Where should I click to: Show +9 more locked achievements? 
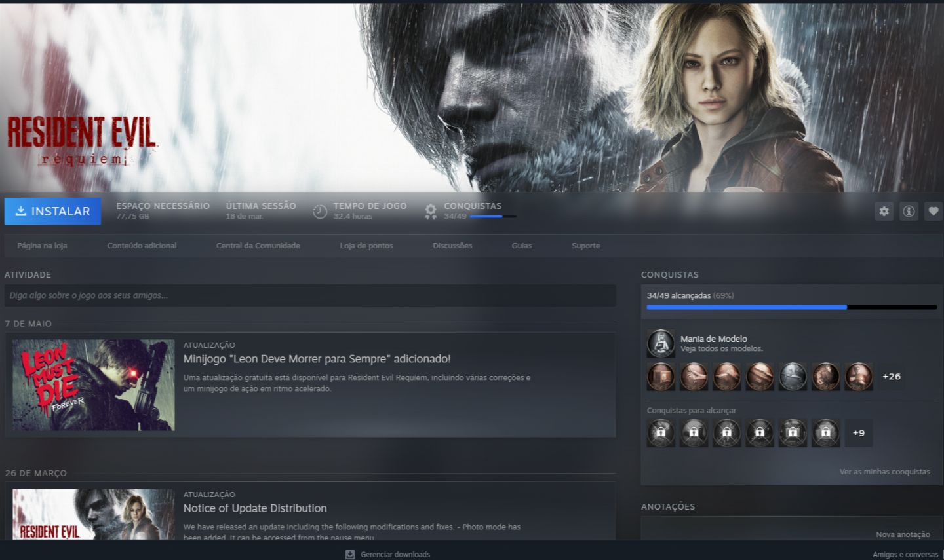pyautogui.click(x=859, y=433)
